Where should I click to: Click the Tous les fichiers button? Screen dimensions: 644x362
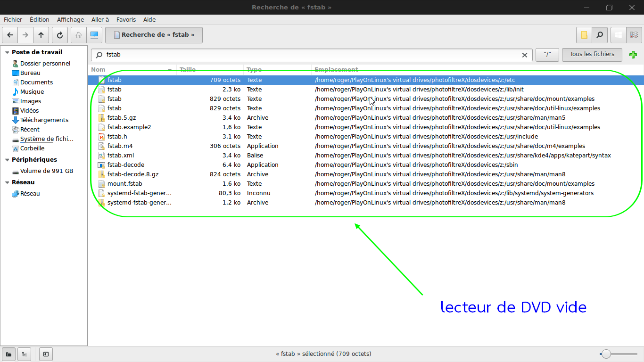tap(592, 55)
